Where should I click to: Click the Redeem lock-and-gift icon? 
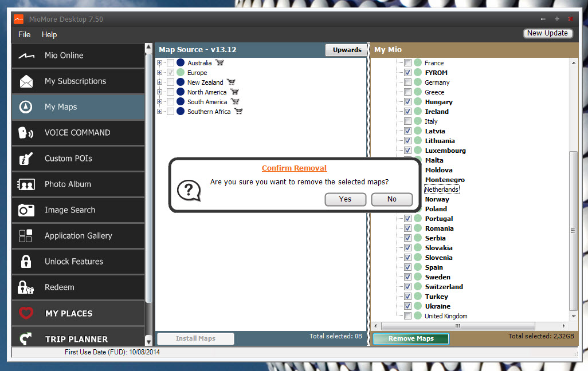(25, 287)
